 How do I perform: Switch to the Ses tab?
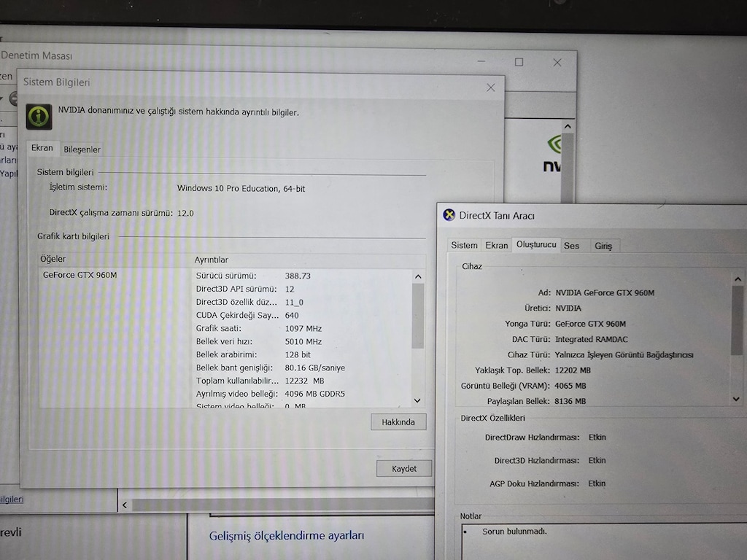pos(572,246)
